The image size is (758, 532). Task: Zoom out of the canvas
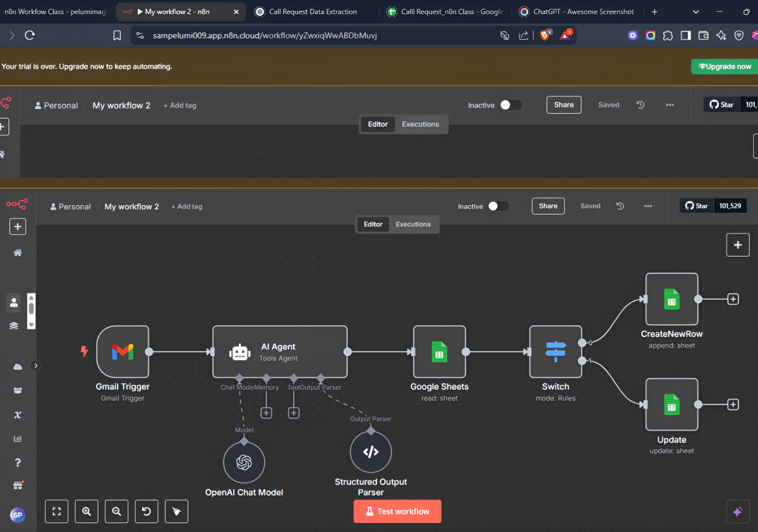click(x=116, y=511)
